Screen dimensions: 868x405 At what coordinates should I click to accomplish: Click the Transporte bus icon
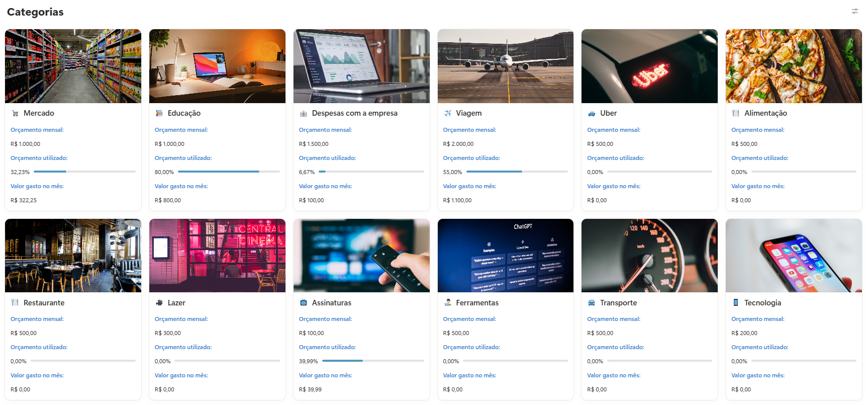point(592,303)
